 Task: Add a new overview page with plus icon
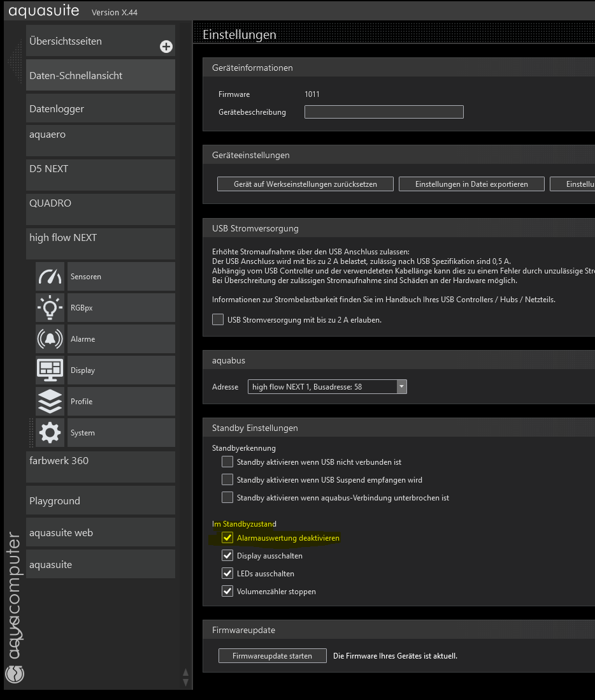(166, 47)
